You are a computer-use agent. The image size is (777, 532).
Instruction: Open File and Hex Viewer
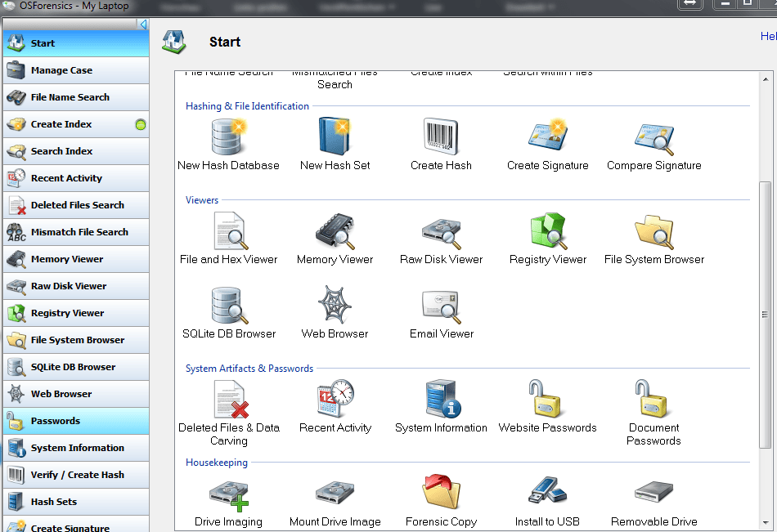point(228,239)
